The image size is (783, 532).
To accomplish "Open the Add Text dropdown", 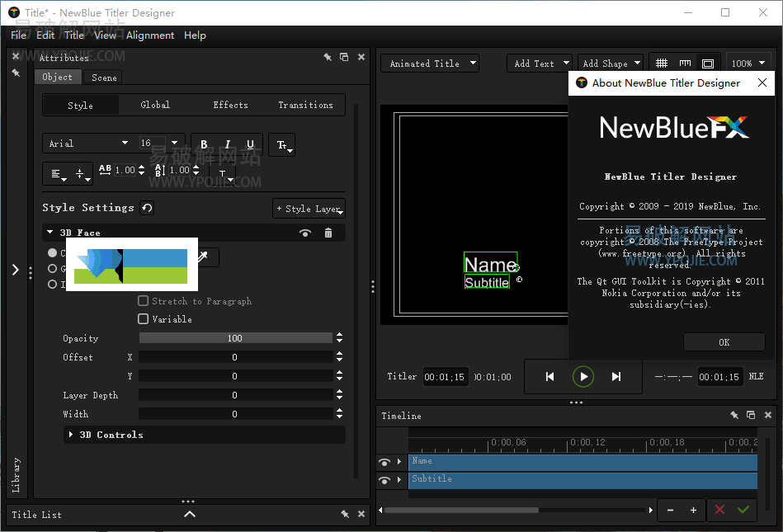I will coord(540,64).
